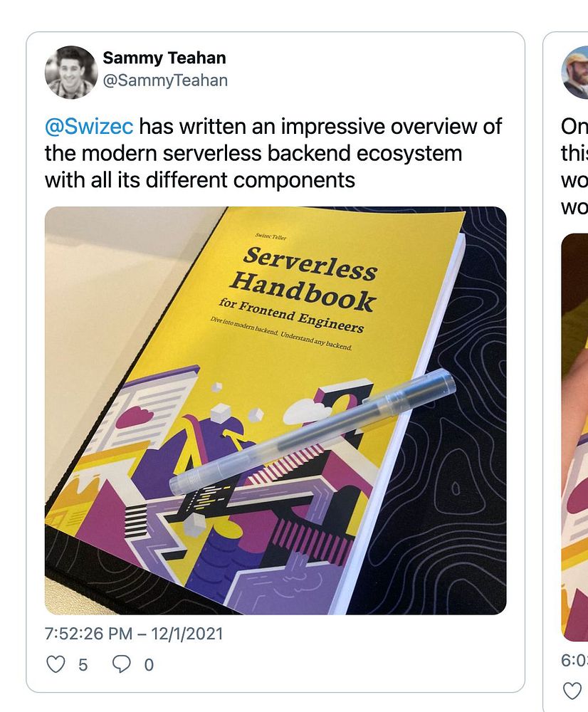Image resolution: width=588 pixels, height=712 pixels.
Task: Click the clear pen lying on the book
Action: pos(313,433)
